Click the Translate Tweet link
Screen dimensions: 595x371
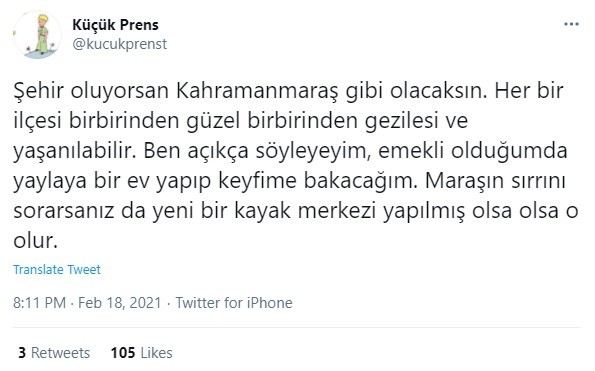click(x=57, y=269)
